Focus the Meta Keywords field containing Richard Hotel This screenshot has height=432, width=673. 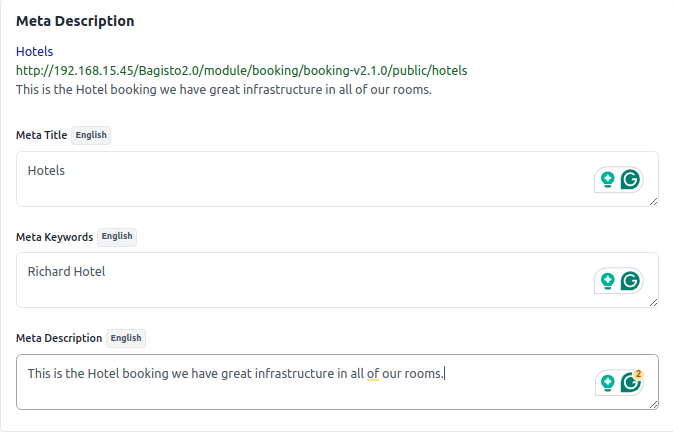click(300, 280)
